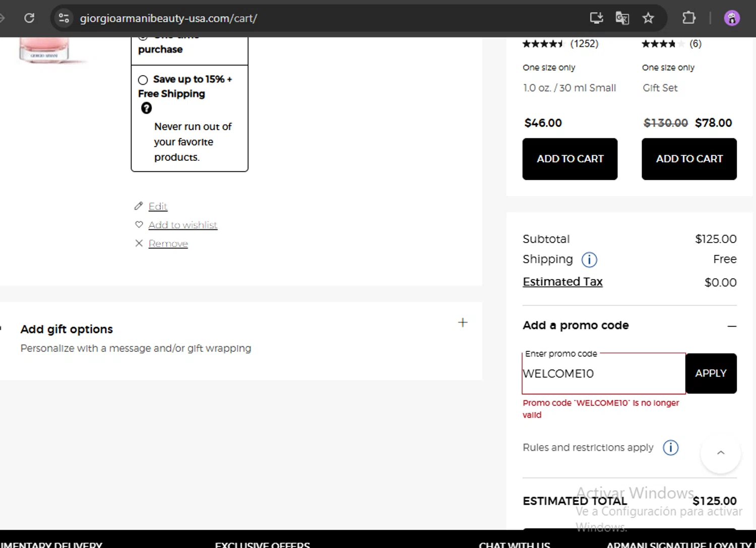The height and width of the screenshot is (548, 756).
Task: Translate this page icon
Action: point(622,18)
